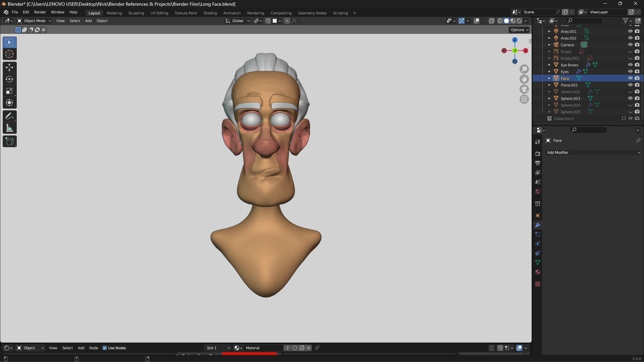Toggle visibility of Sphere.003
644x362 pixels.
click(630, 98)
